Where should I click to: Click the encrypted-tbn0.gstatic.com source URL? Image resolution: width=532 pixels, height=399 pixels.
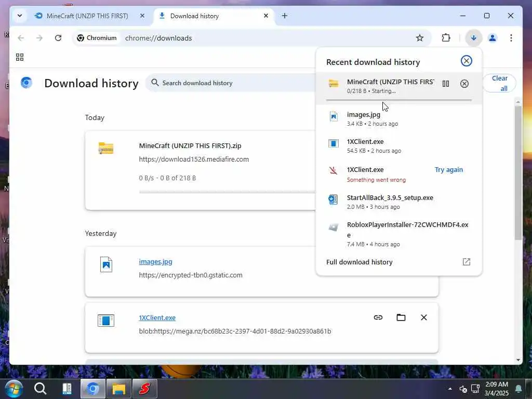[x=191, y=275]
